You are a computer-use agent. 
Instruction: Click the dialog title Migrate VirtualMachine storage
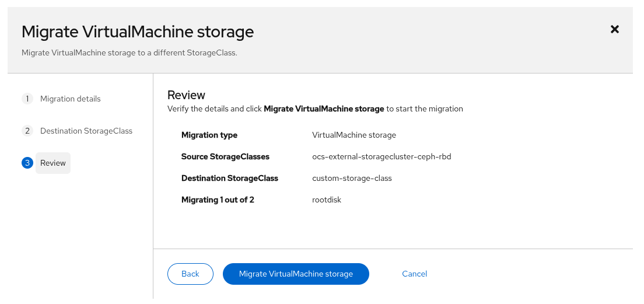point(138,32)
